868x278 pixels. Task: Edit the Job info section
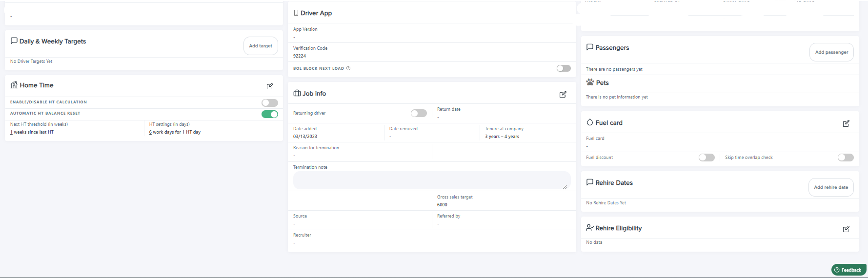[x=563, y=94]
